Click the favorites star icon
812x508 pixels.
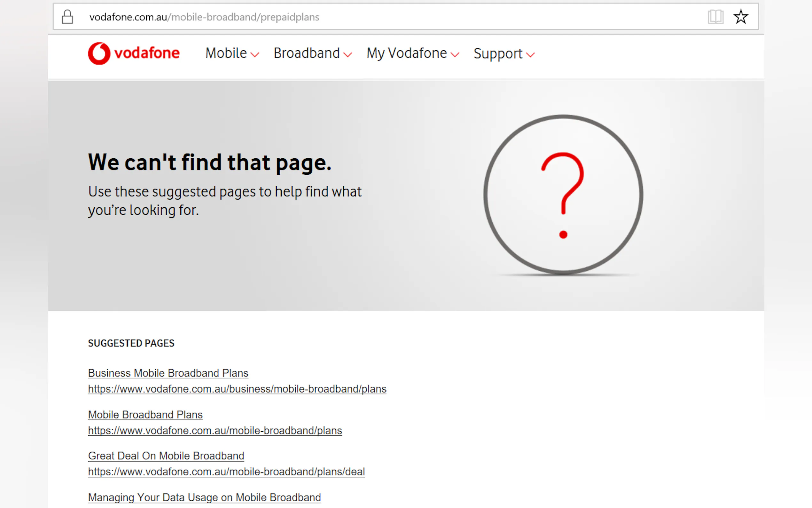coord(740,17)
